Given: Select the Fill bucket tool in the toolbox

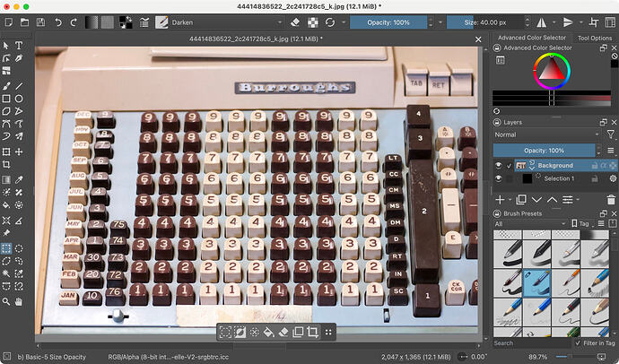Looking at the screenshot, I should click(6, 205).
